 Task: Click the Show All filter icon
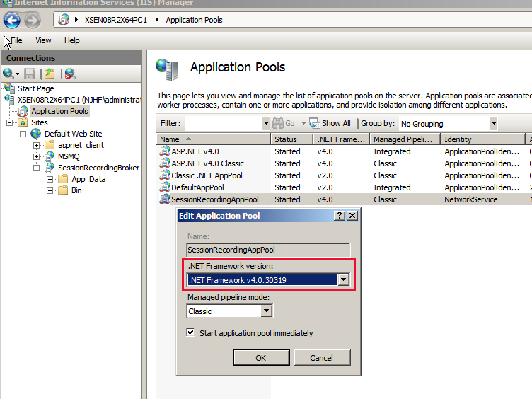tap(316, 123)
